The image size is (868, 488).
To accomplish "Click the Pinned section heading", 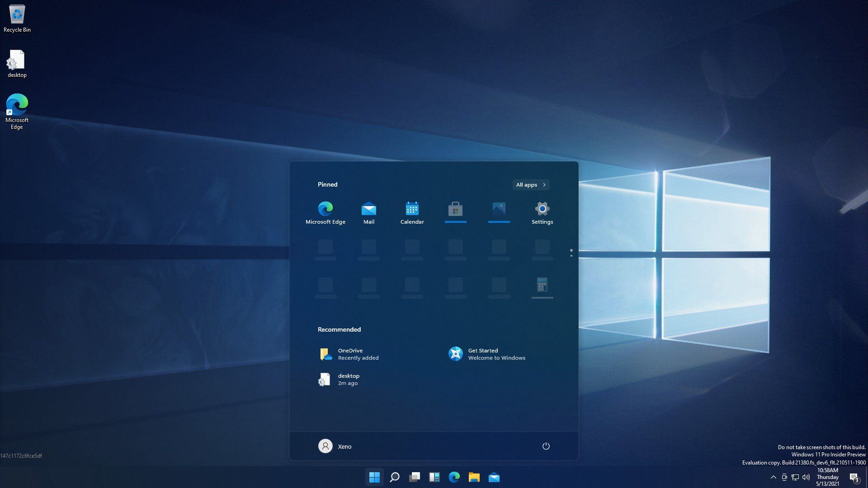I will coord(327,184).
